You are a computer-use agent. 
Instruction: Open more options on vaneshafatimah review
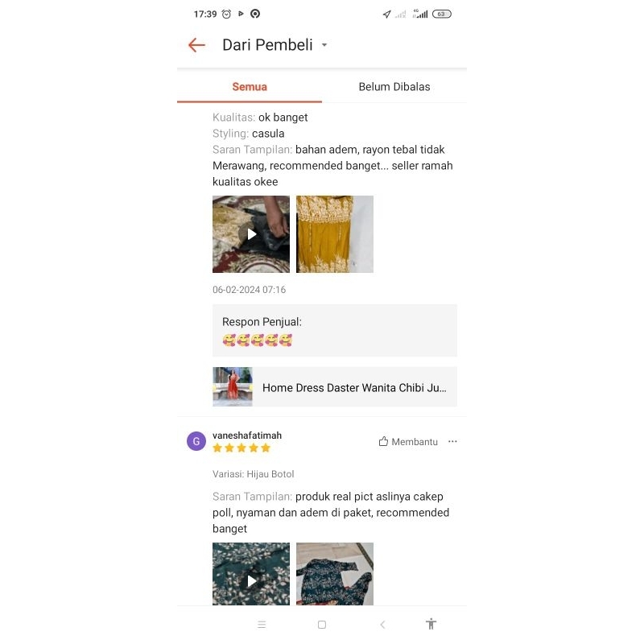click(x=452, y=441)
